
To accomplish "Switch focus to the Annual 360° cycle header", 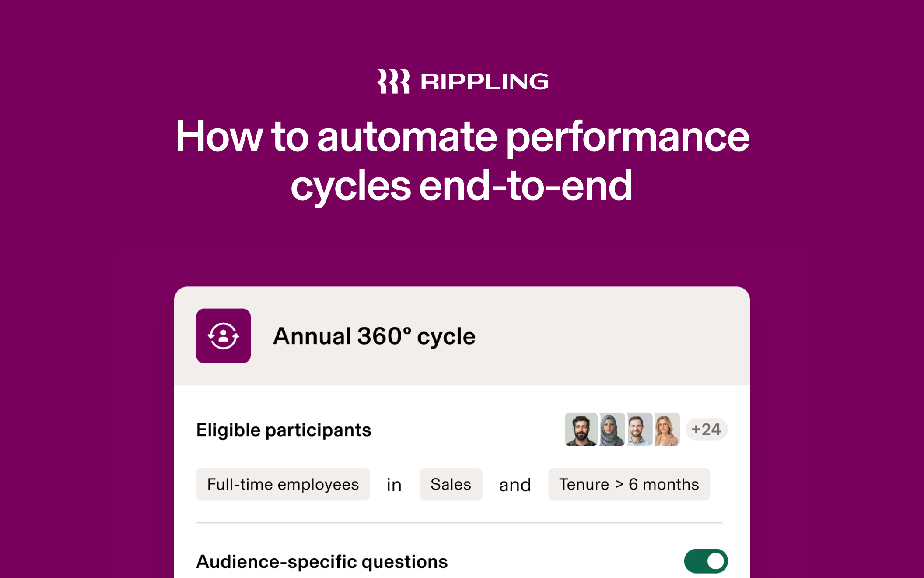I will point(374,337).
